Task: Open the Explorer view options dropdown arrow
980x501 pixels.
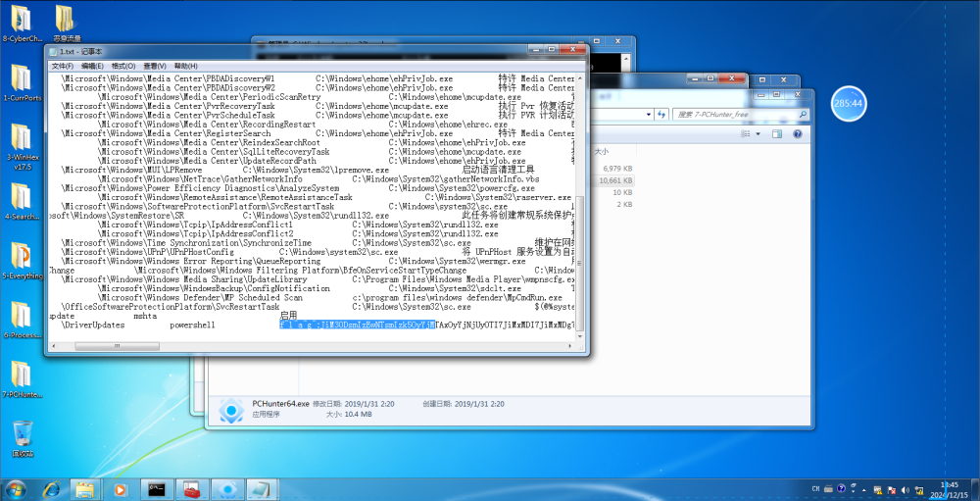Action: coord(759,134)
